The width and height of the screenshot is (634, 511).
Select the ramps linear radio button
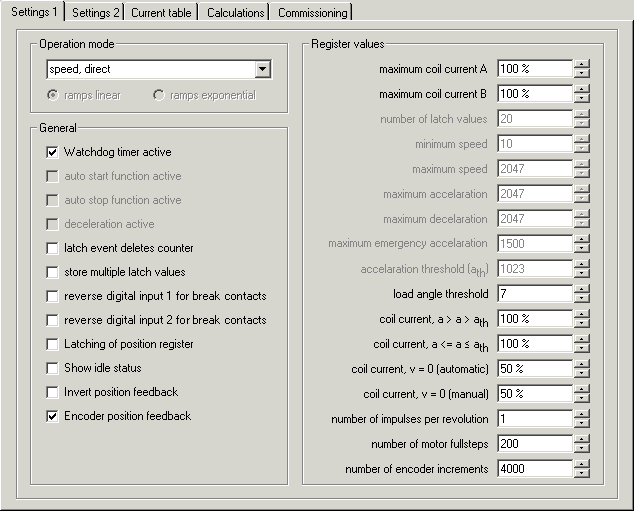tap(53, 95)
